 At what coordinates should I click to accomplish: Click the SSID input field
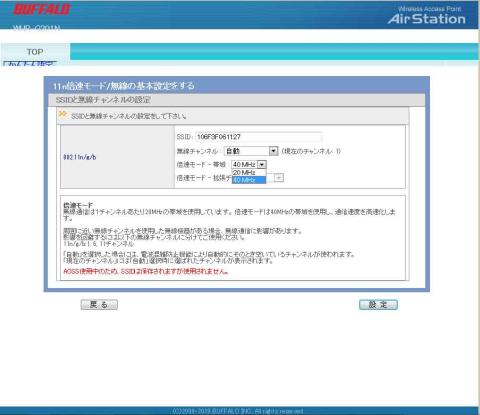point(258,137)
